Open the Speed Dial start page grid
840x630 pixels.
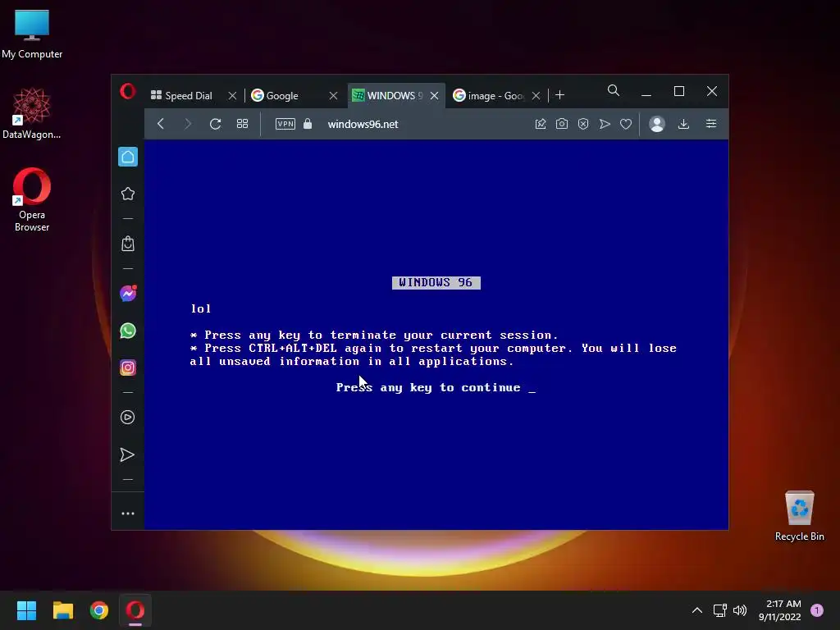coord(242,124)
